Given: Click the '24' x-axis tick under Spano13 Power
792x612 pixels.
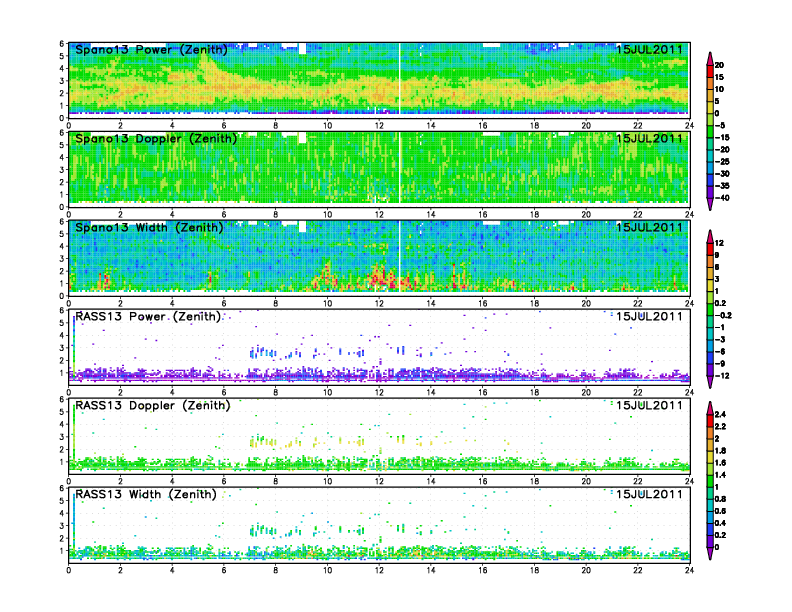Looking at the screenshot, I should [x=689, y=126].
